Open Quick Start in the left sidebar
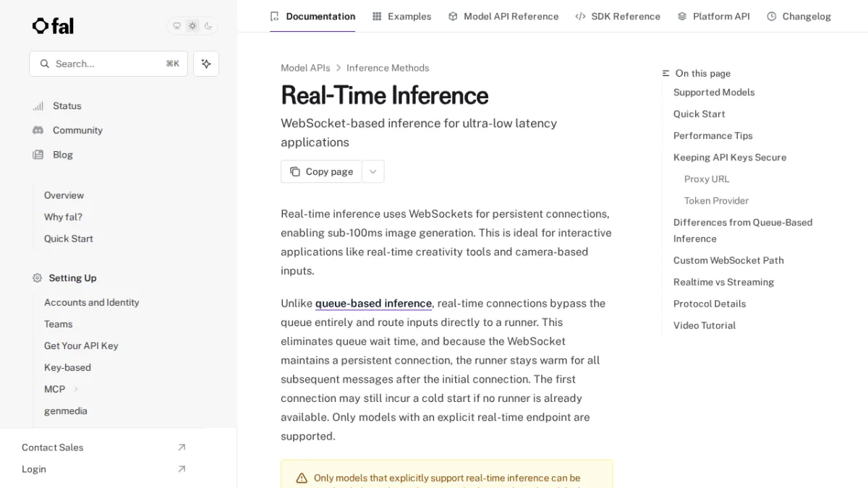Image resolution: width=868 pixels, height=488 pixels. (x=69, y=239)
